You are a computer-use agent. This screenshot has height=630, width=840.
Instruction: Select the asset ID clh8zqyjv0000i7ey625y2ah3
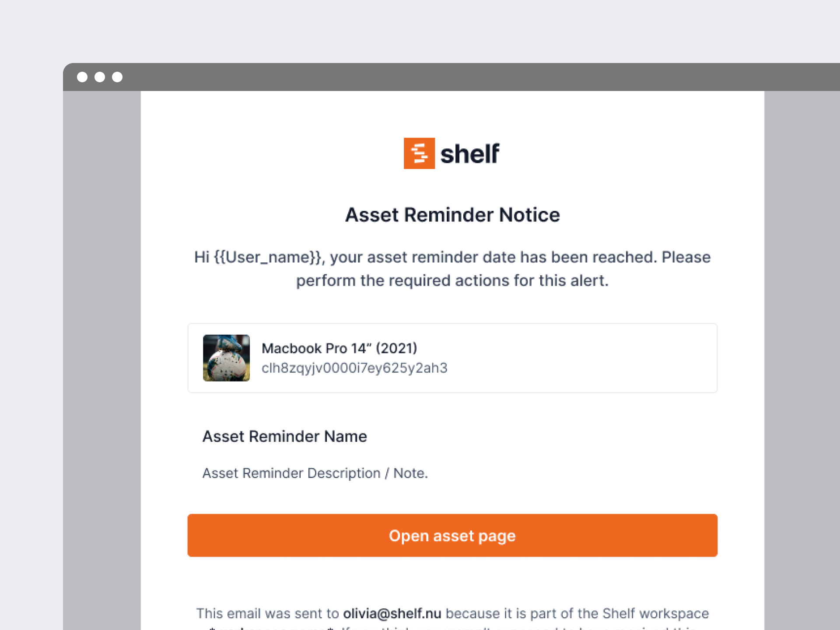[x=354, y=368]
